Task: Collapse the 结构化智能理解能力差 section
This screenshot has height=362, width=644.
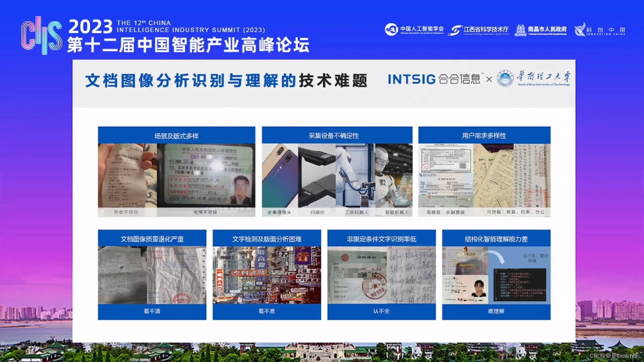Action: click(496, 239)
